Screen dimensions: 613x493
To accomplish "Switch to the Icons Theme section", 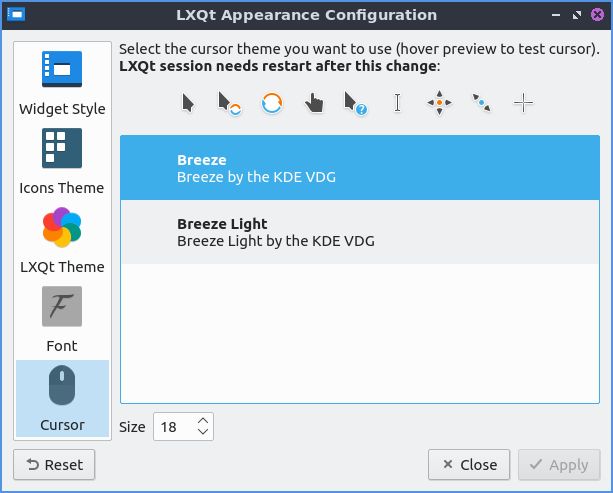I will coord(62,161).
